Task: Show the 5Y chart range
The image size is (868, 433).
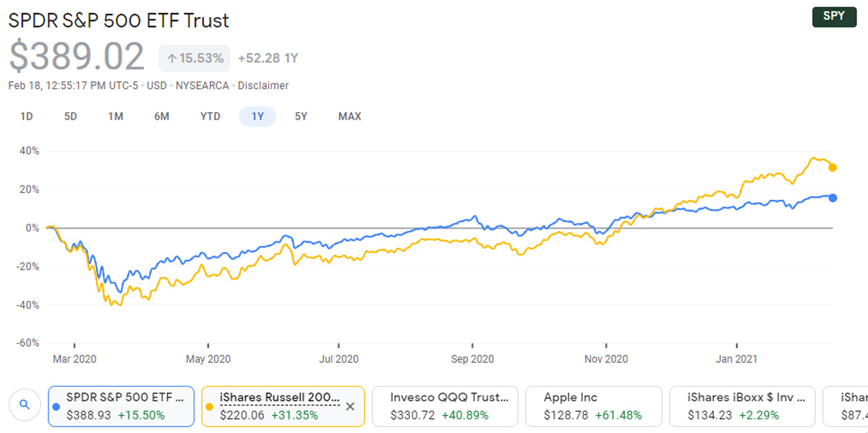Action: pos(302,117)
